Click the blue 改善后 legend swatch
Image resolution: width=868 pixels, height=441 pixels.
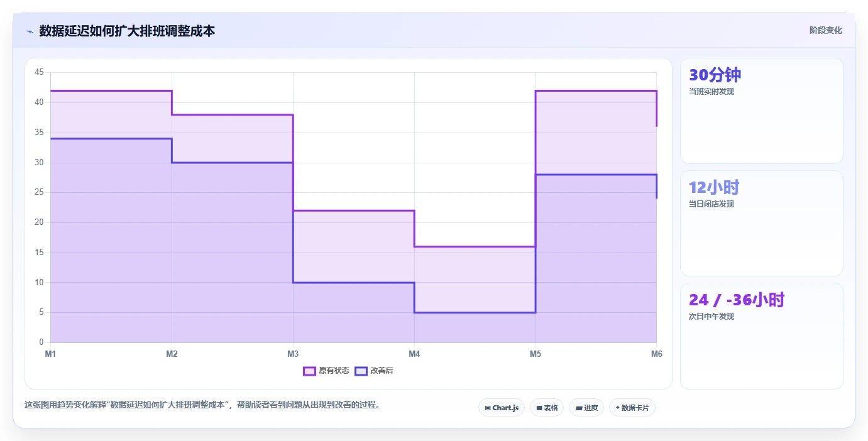coord(361,371)
